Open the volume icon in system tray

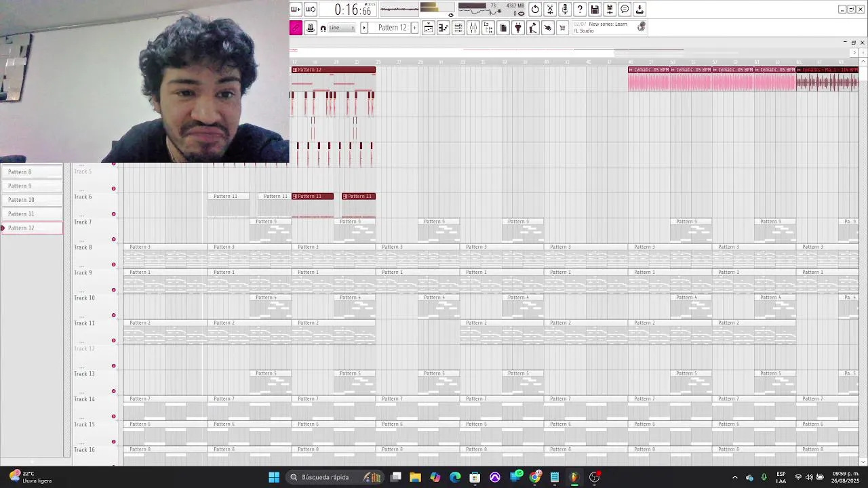point(809,477)
